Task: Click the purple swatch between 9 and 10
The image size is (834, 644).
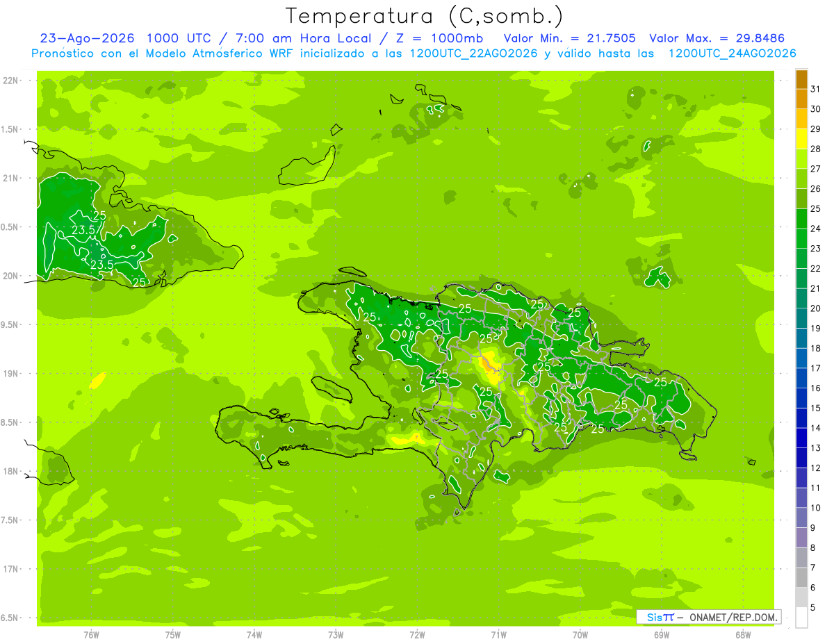Action: pos(801,518)
